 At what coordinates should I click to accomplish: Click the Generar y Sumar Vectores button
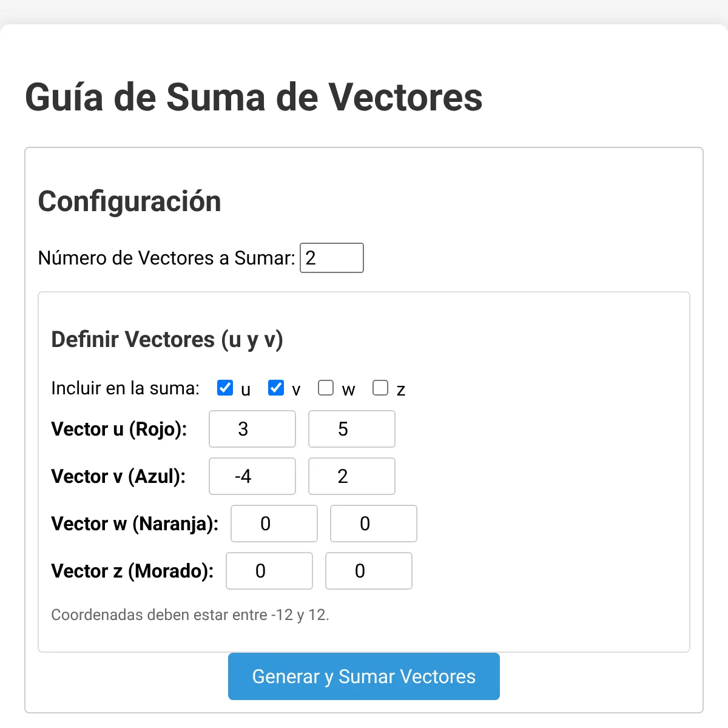[x=364, y=676]
